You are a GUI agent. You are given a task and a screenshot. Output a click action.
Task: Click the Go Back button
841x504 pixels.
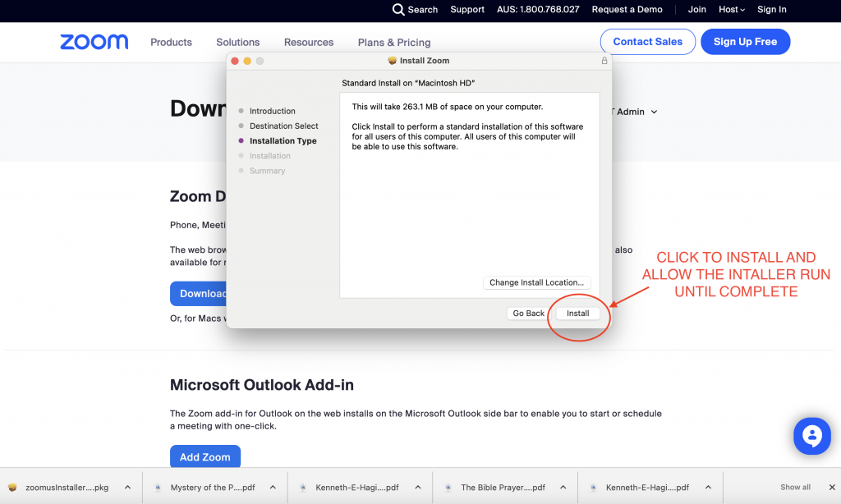528,314
